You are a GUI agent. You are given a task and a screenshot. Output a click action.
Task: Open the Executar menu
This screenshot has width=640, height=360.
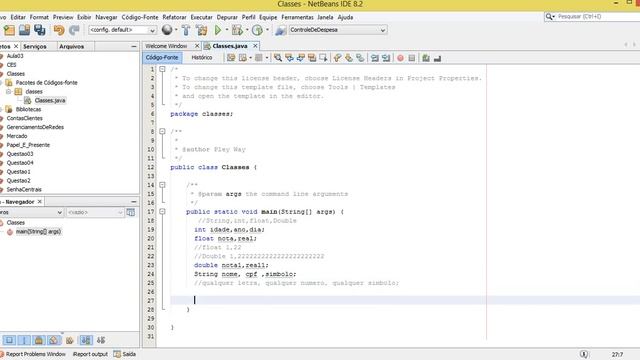click(x=202, y=17)
